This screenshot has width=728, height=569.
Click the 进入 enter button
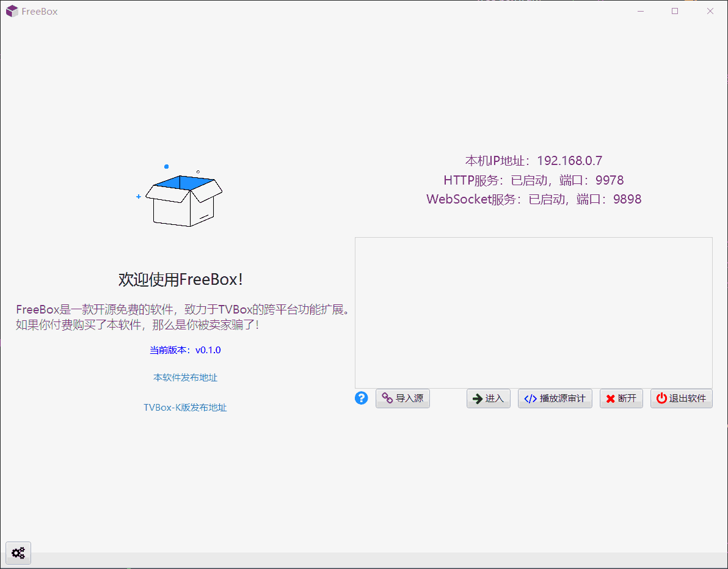coord(489,398)
